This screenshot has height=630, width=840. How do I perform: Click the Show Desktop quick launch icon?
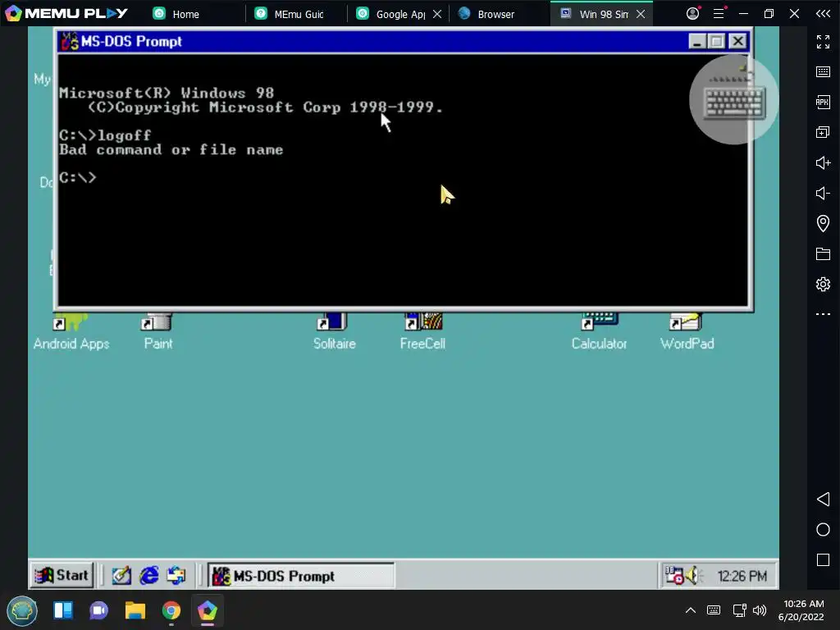[x=121, y=576]
